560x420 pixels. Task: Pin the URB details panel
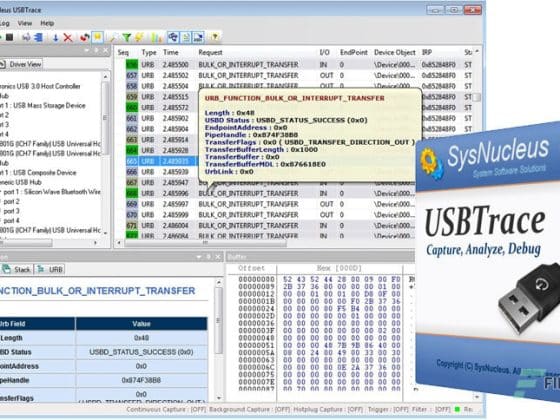tap(208, 257)
